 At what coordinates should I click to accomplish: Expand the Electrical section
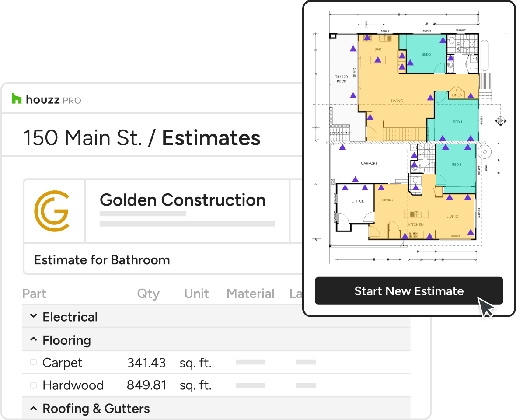pyautogui.click(x=34, y=316)
